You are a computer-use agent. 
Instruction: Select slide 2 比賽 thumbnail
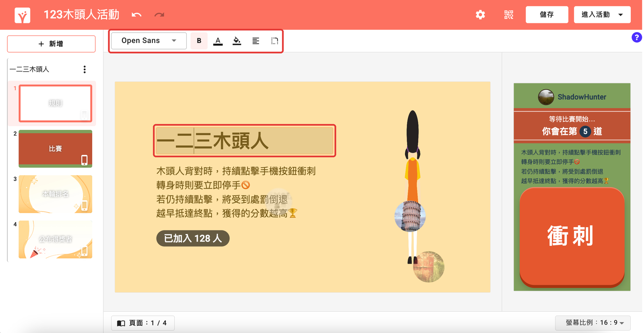(56, 149)
